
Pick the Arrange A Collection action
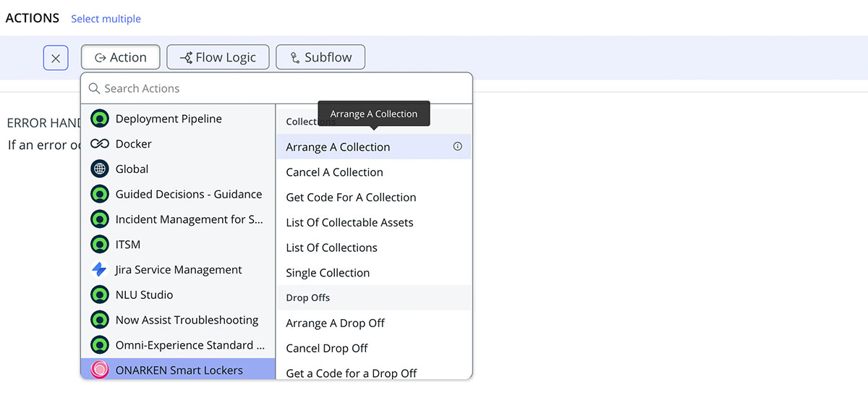[x=374, y=147]
